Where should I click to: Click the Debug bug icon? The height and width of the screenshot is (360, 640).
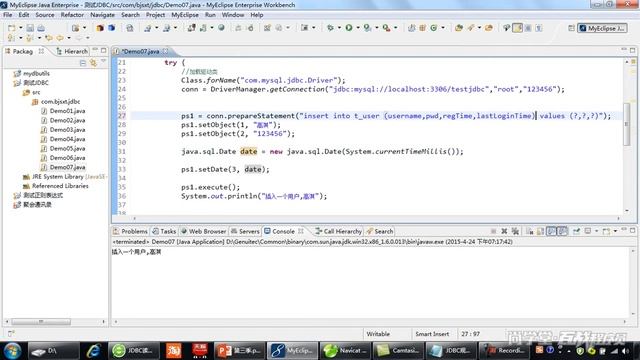pyautogui.click(x=330, y=28)
